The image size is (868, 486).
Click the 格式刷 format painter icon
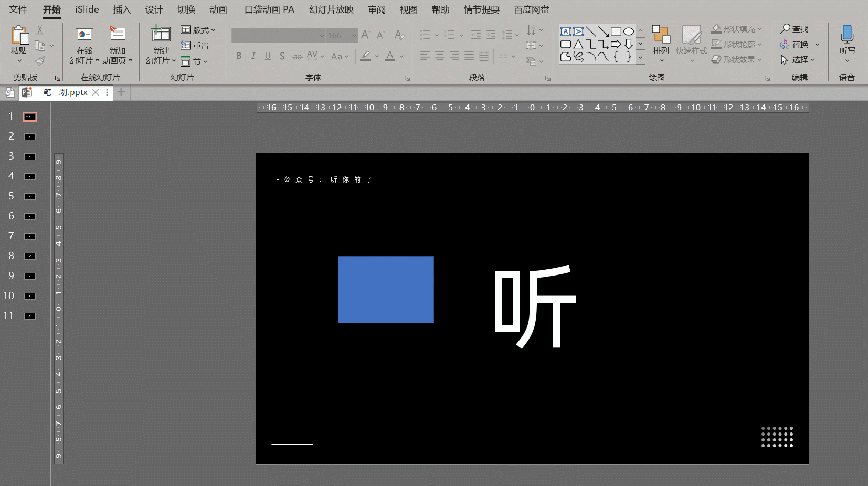pyautogui.click(x=40, y=60)
